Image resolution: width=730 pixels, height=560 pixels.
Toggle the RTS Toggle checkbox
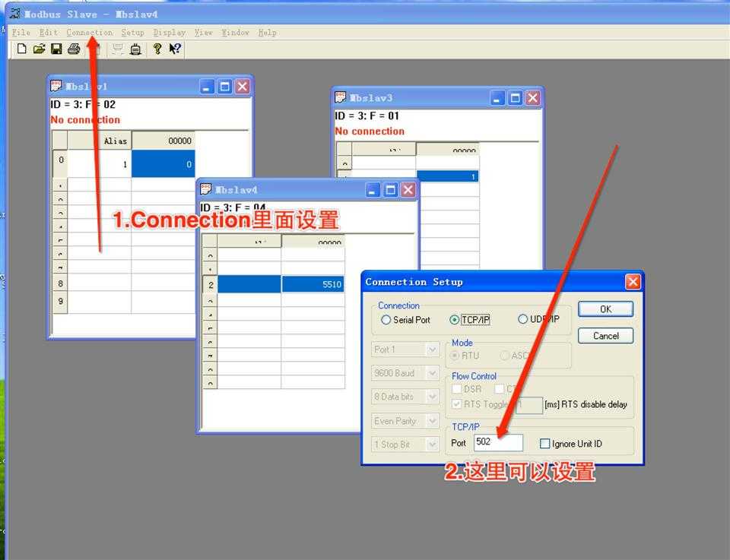(x=457, y=403)
